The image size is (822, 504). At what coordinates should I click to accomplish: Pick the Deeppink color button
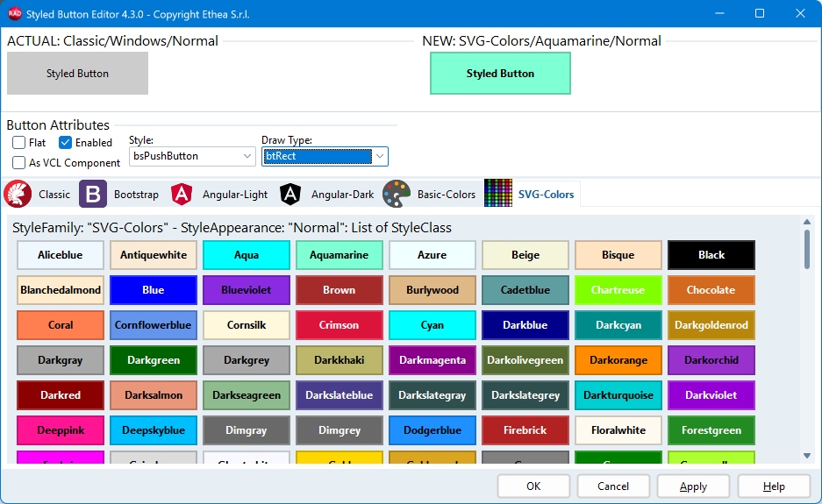tap(61, 430)
